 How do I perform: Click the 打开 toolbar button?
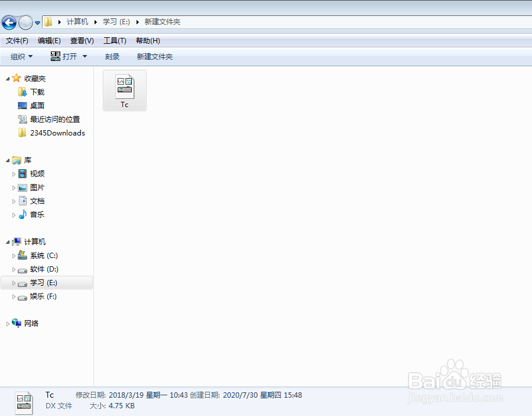pos(64,56)
